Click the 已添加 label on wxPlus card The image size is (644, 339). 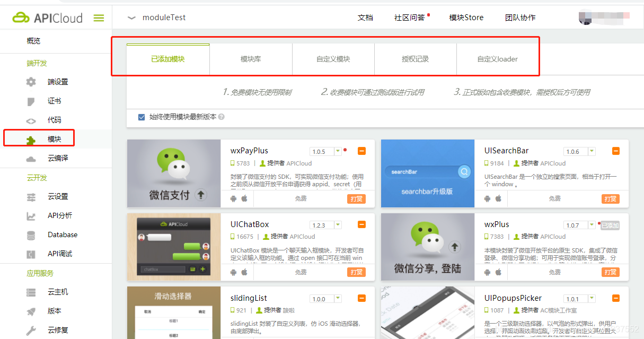pos(610,225)
